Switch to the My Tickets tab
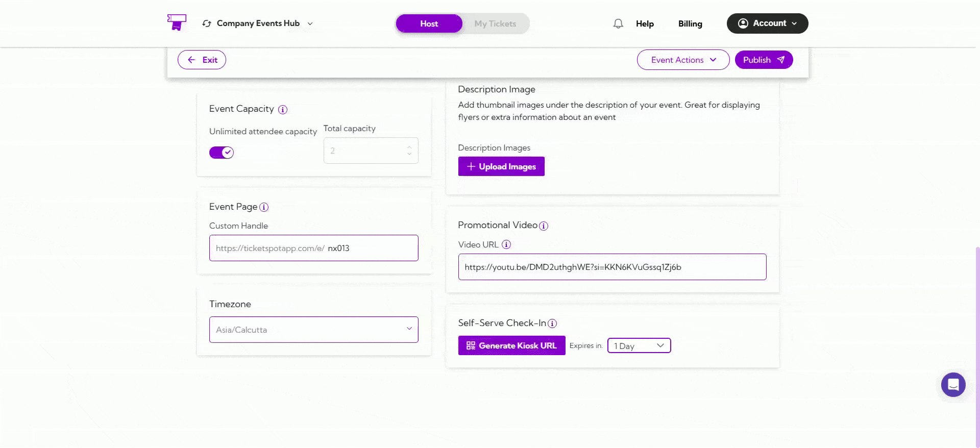 pyautogui.click(x=495, y=23)
